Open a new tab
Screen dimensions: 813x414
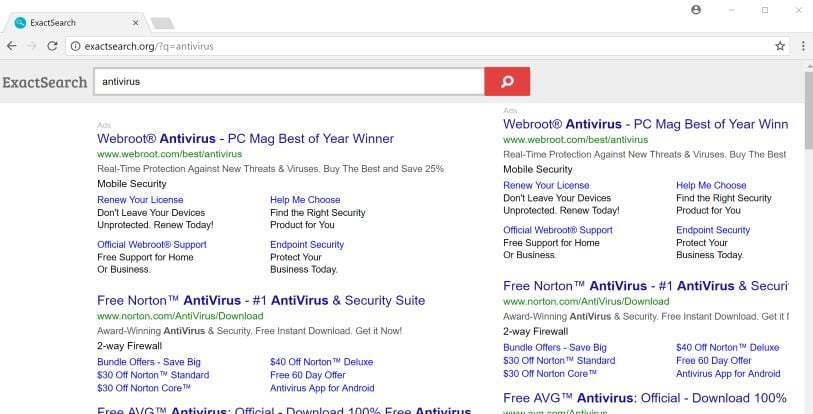[161, 22]
